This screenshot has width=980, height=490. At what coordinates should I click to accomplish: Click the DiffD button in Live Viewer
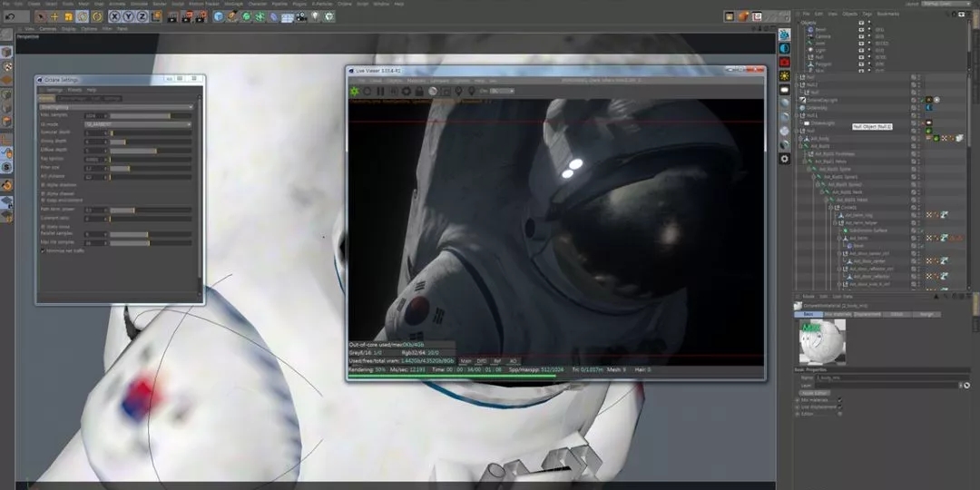point(482,360)
